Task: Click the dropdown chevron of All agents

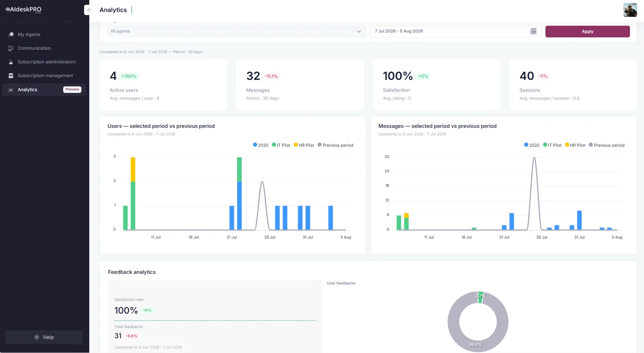Action: (359, 31)
